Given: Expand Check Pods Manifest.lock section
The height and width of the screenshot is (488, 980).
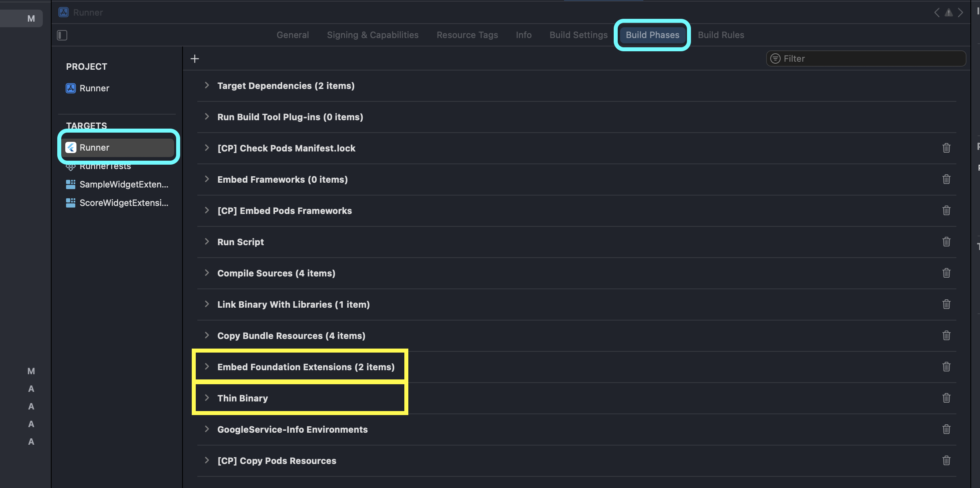Looking at the screenshot, I should [x=207, y=147].
